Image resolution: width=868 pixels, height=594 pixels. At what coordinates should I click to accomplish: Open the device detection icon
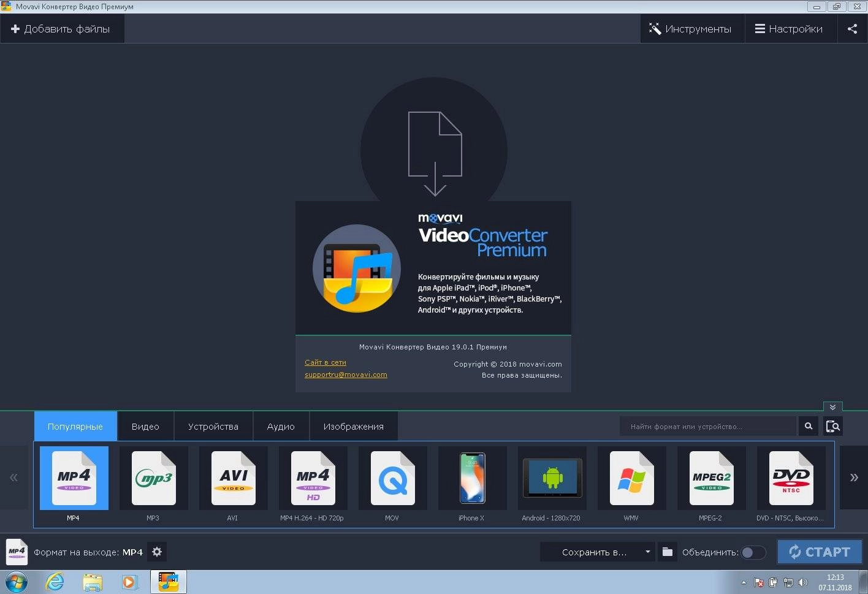pyautogui.click(x=832, y=426)
